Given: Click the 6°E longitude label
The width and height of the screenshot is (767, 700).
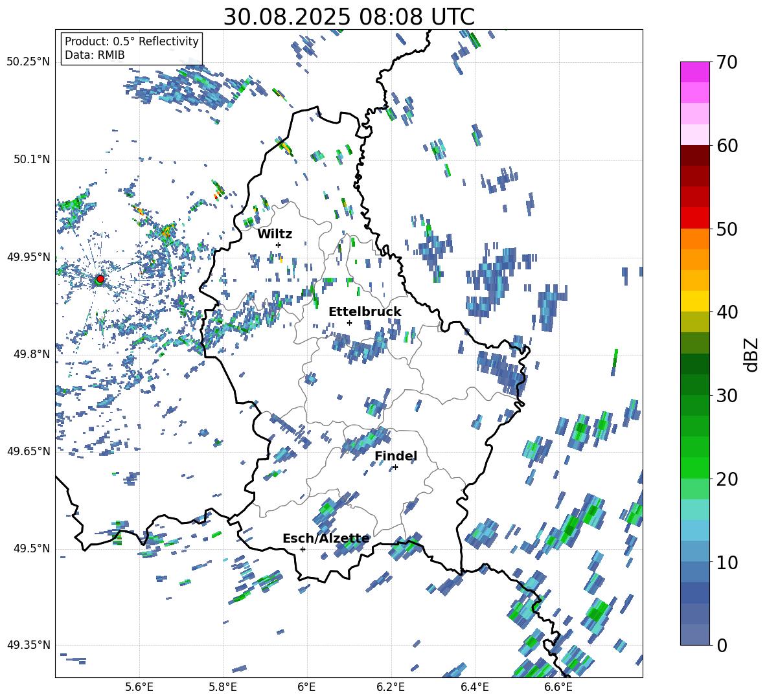Looking at the screenshot, I should 306,687.
